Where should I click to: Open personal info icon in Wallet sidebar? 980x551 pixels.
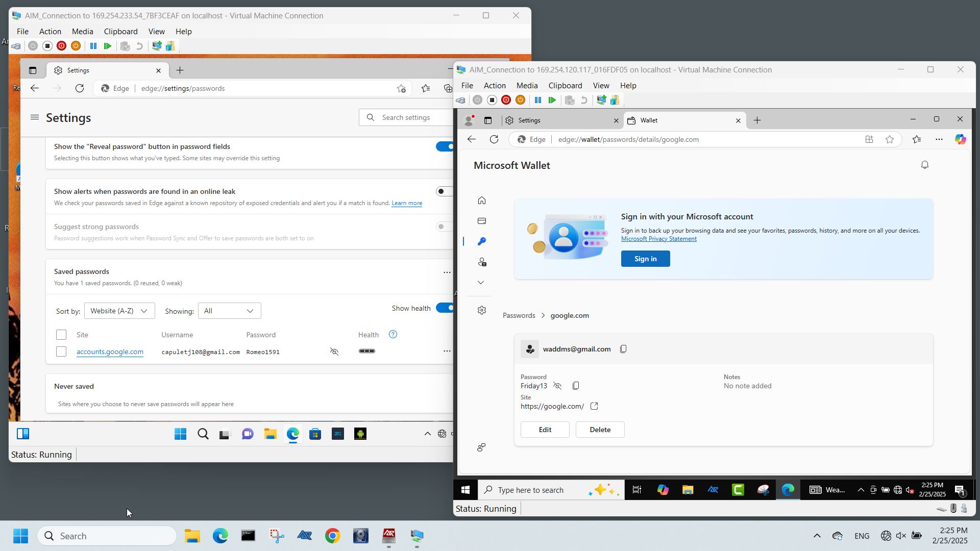pos(481,262)
